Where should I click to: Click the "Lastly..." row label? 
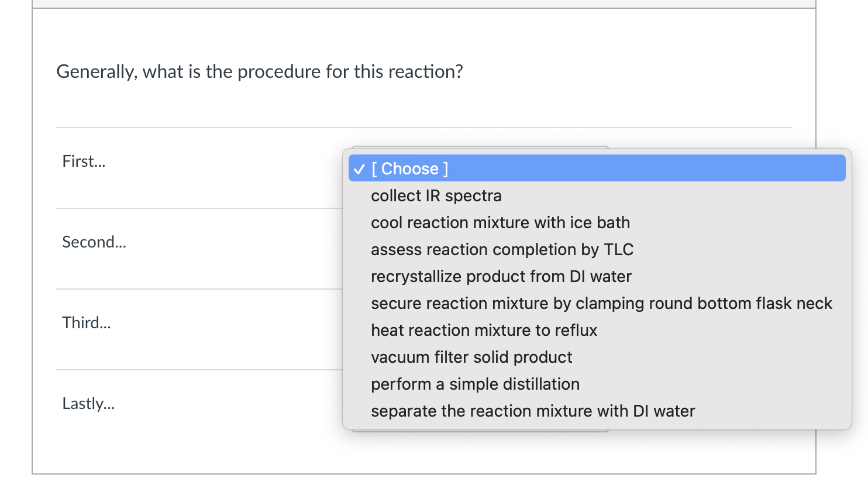(x=88, y=404)
